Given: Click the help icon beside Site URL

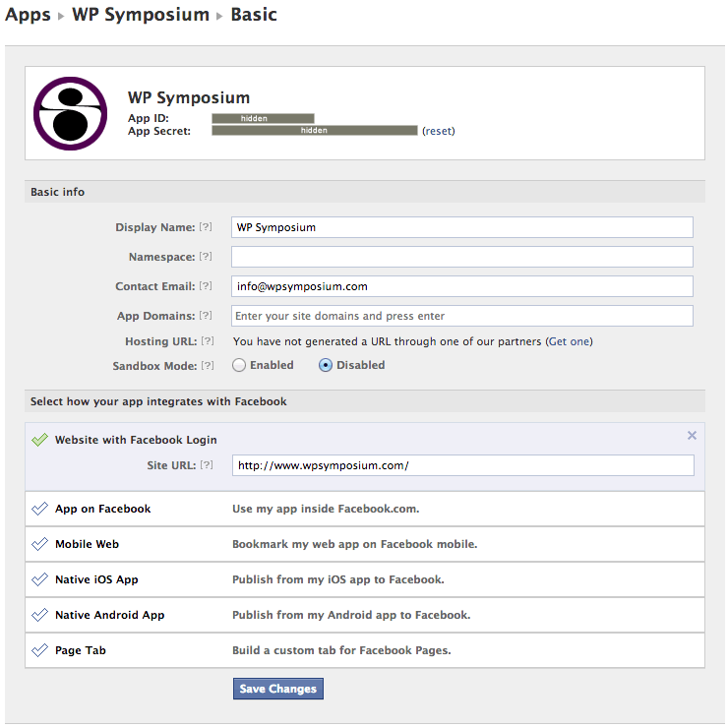Looking at the screenshot, I should click(x=206, y=465).
